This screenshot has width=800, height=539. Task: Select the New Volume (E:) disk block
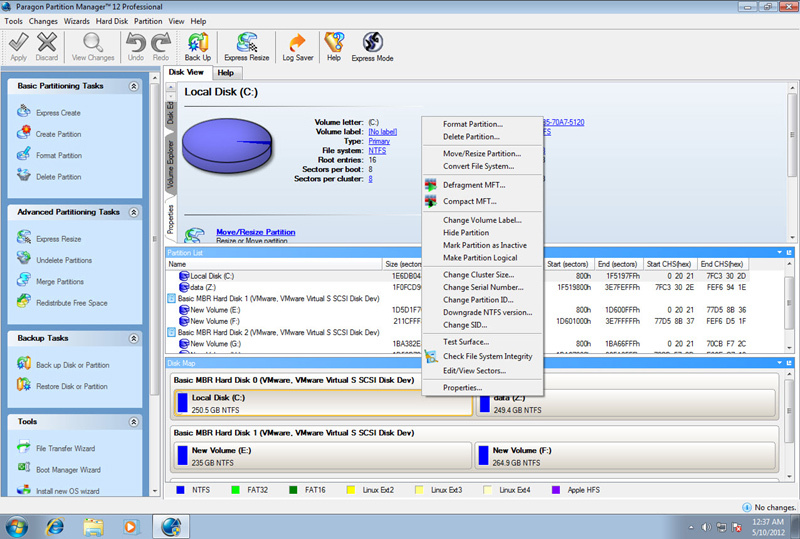coord(322,455)
